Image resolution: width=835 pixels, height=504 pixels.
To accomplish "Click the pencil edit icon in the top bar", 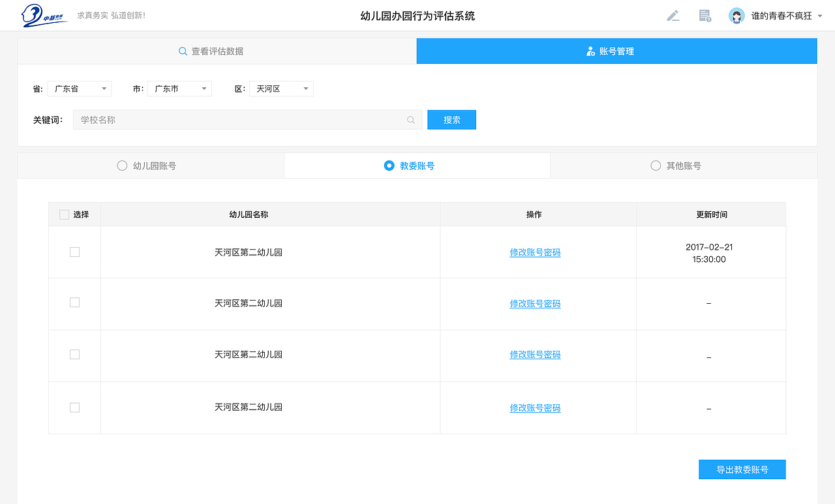I will 673,15.
